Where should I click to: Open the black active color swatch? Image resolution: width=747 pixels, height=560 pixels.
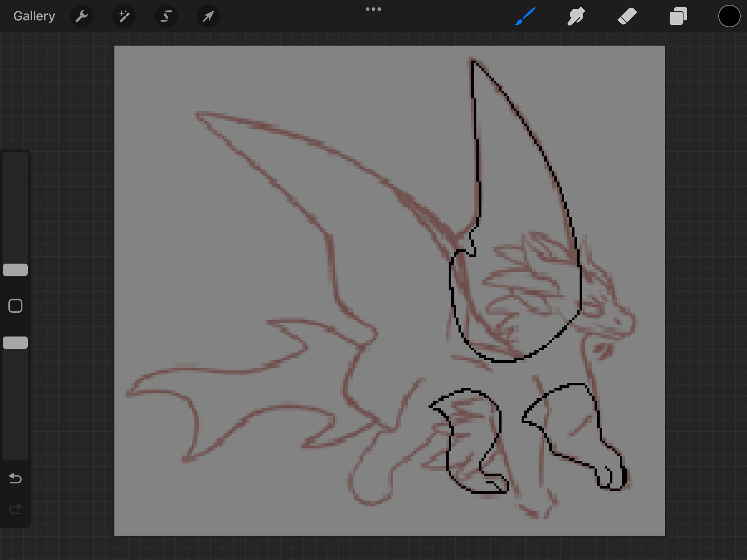point(729,16)
